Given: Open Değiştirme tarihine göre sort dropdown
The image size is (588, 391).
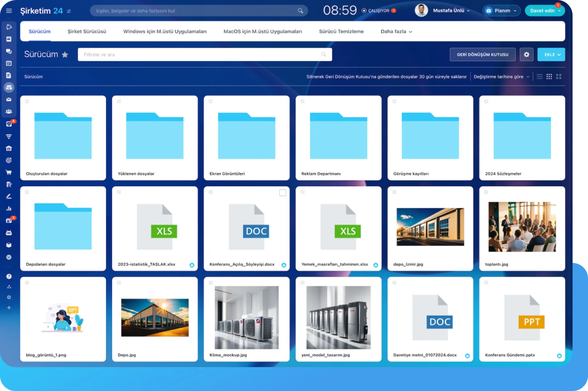Looking at the screenshot, I should tap(501, 77).
